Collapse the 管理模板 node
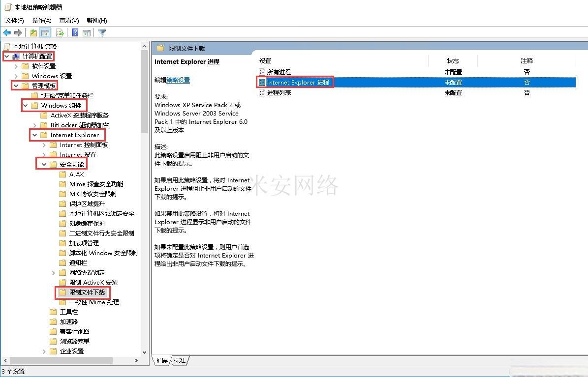588x377 pixels. point(16,86)
